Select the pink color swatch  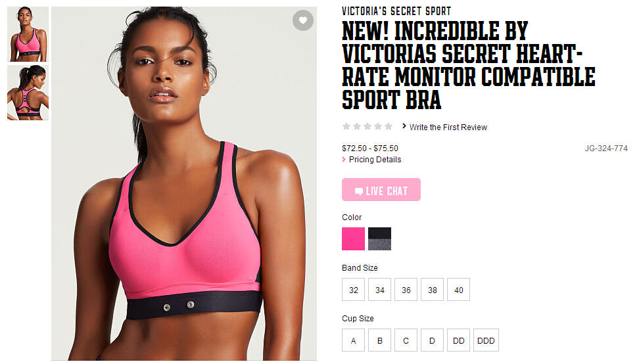pos(353,239)
